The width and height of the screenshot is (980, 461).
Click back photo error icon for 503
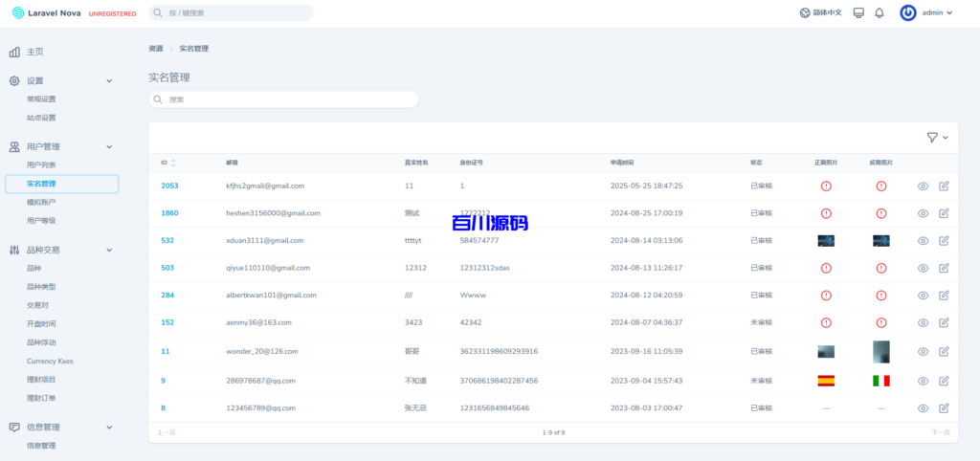coord(881,268)
